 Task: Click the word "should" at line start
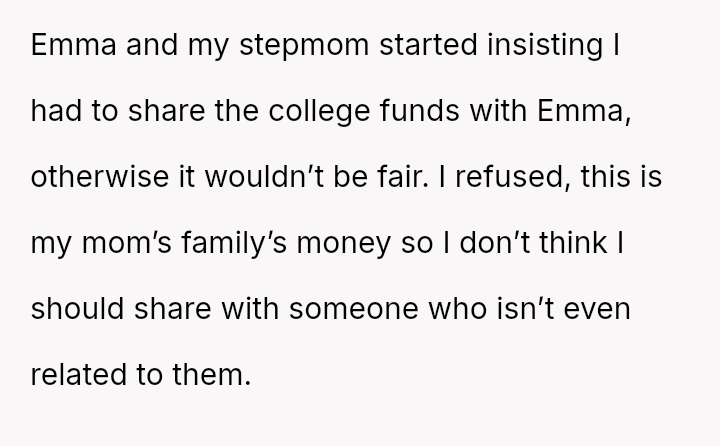(x=78, y=309)
